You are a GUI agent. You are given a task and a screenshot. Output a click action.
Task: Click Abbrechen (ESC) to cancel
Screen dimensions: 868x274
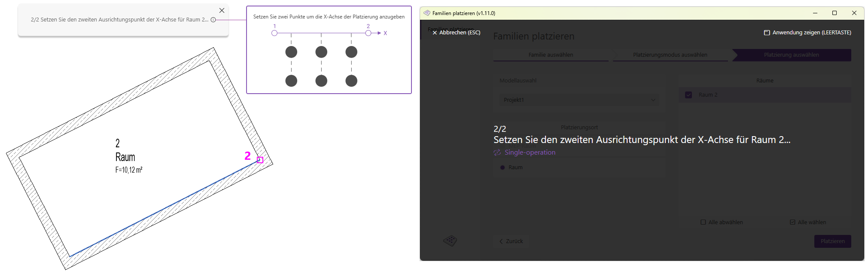tap(456, 33)
